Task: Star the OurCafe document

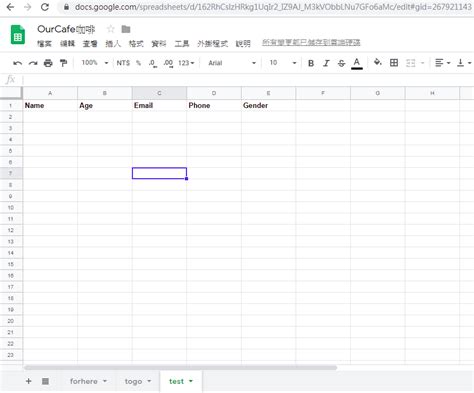Action: point(110,29)
